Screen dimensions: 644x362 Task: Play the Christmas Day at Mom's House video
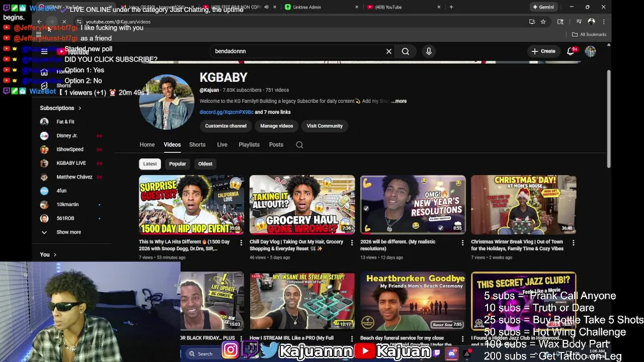coord(524,205)
